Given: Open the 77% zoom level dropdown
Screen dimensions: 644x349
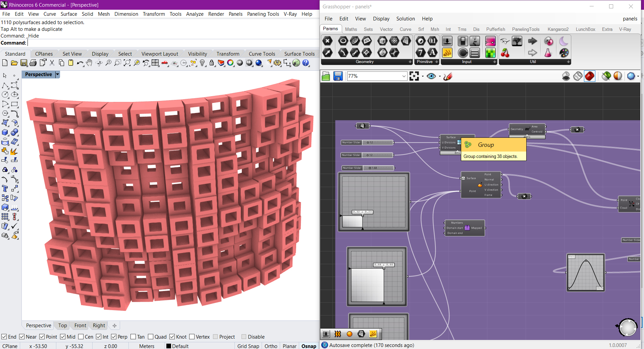Looking at the screenshot, I should click(x=404, y=76).
